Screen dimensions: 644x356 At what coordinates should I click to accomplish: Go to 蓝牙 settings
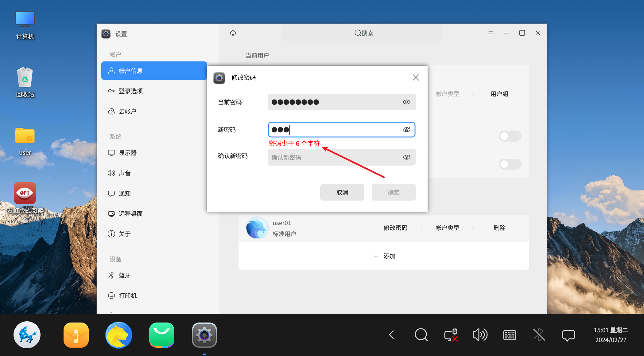[x=124, y=275]
